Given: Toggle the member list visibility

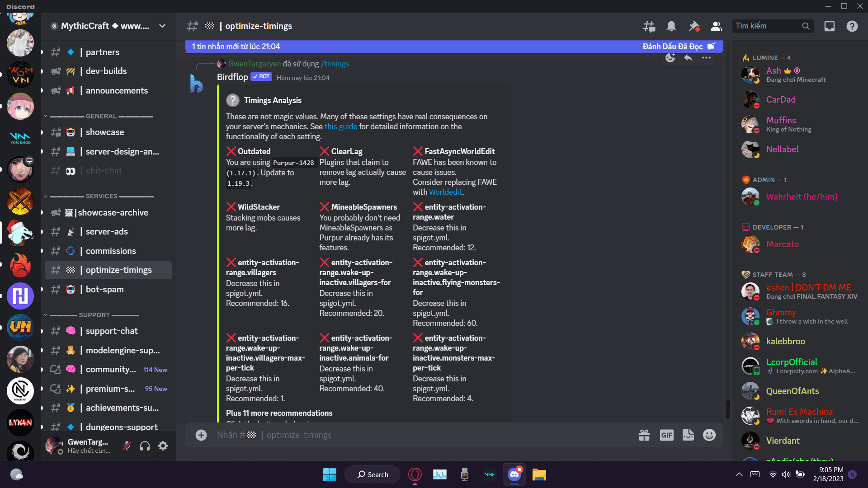Looking at the screenshot, I should 716,26.
